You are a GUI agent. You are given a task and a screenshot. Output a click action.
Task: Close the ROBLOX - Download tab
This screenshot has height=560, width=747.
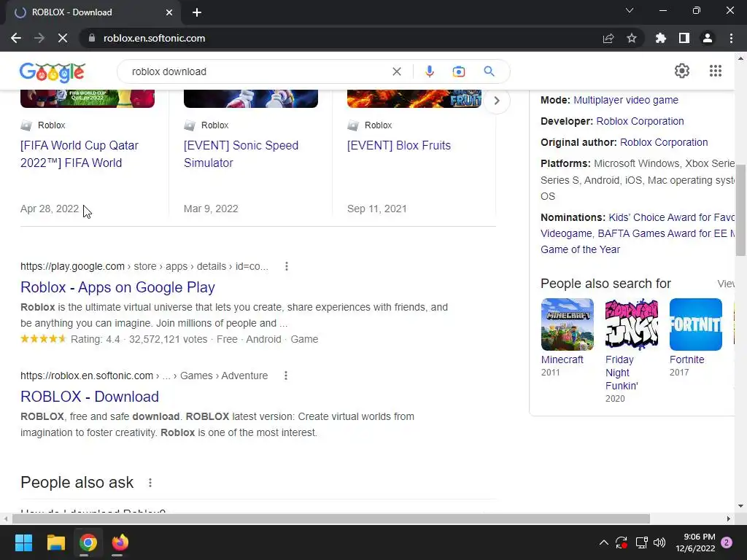coord(169,12)
